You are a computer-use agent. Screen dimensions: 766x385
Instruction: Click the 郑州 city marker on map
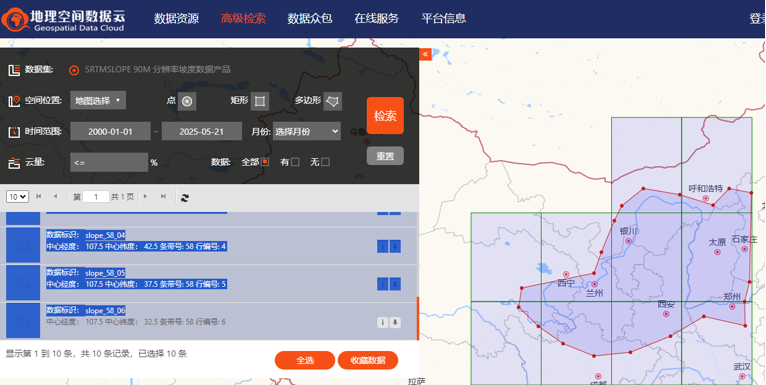[x=732, y=306]
